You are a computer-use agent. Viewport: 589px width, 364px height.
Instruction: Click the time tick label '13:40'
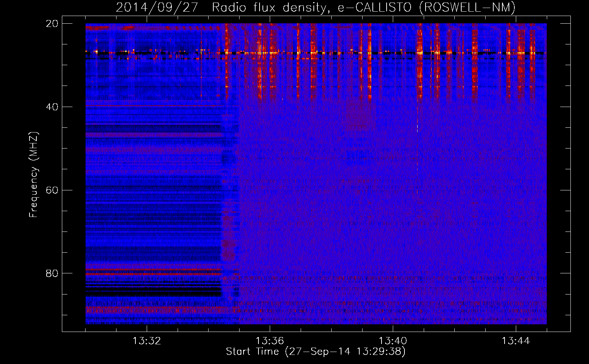[393, 341]
